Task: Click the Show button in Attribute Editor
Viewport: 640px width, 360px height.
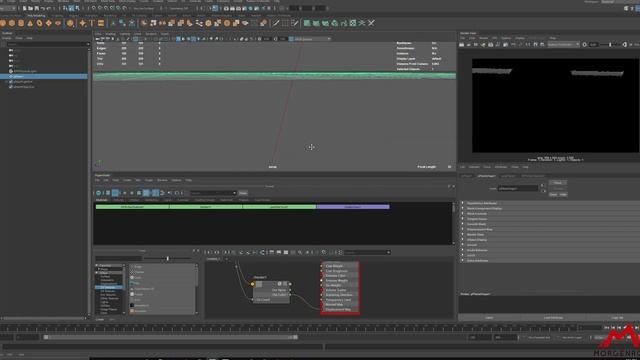Action: point(553,195)
